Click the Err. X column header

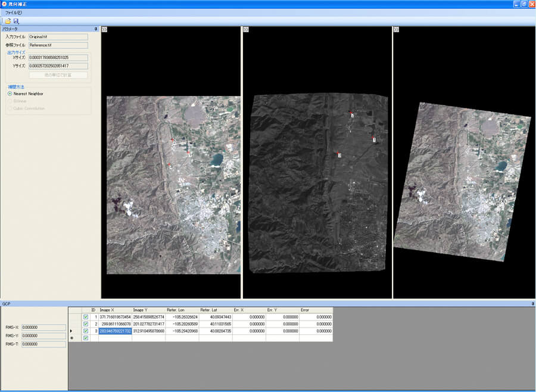click(249, 310)
